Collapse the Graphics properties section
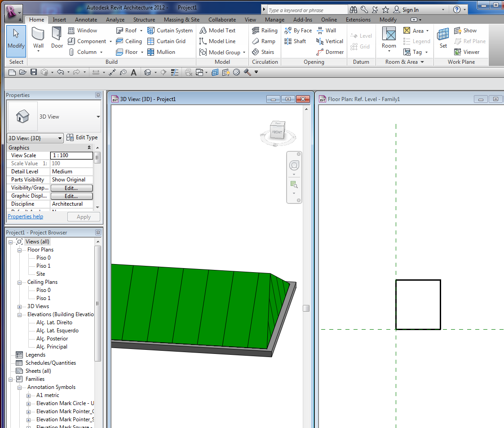This screenshot has height=428, width=504. (x=89, y=148)
